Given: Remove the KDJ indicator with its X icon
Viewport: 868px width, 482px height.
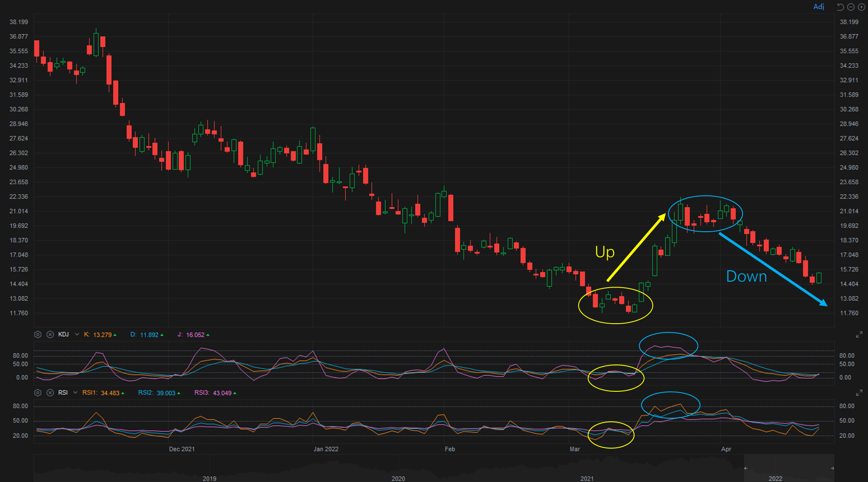Looking at the screenshot, I should (50, 334).
